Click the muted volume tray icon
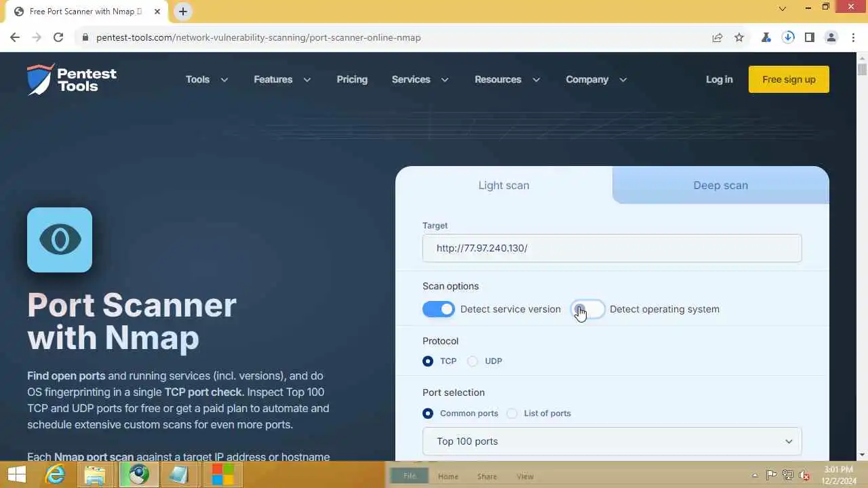This screenshot has width=868, height=488. [x=804, y=475]
